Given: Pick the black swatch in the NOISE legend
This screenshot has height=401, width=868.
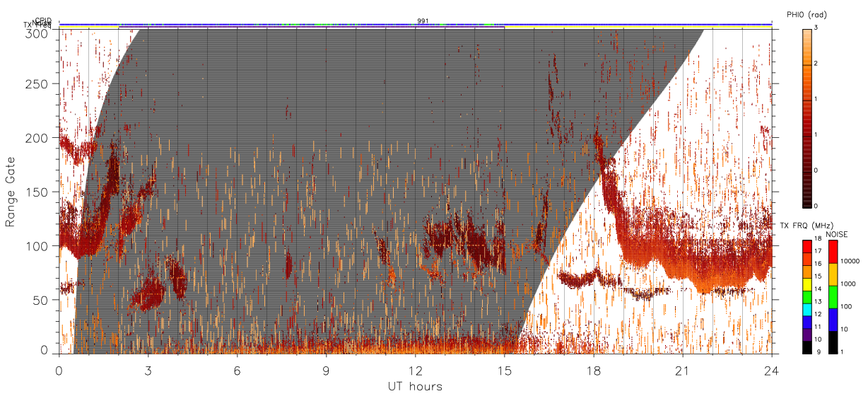Looking at the screenshot, I should pyautogui.click(x=833, y=342).
